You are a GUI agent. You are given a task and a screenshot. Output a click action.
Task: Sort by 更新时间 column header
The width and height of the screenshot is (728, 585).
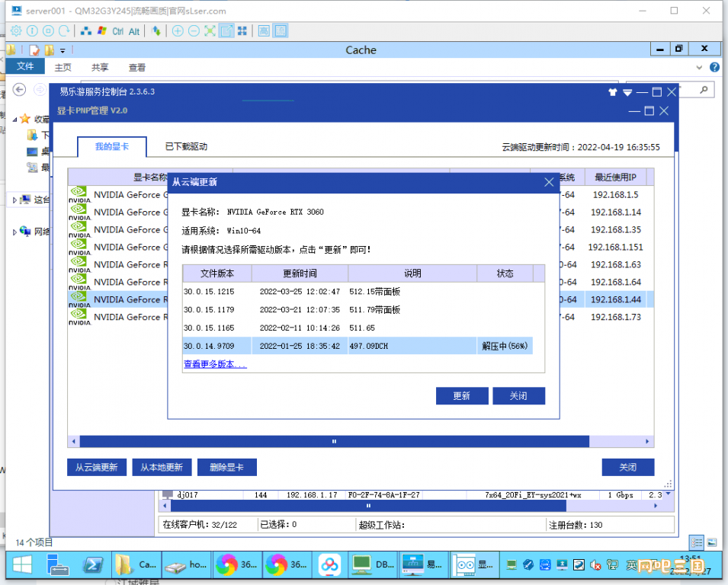click(300, 273)
